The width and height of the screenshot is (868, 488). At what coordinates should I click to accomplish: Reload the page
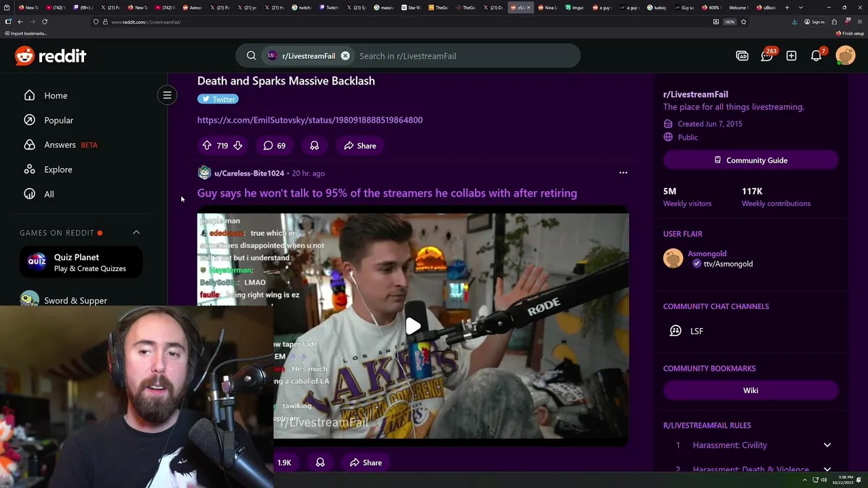click(45, 22)
